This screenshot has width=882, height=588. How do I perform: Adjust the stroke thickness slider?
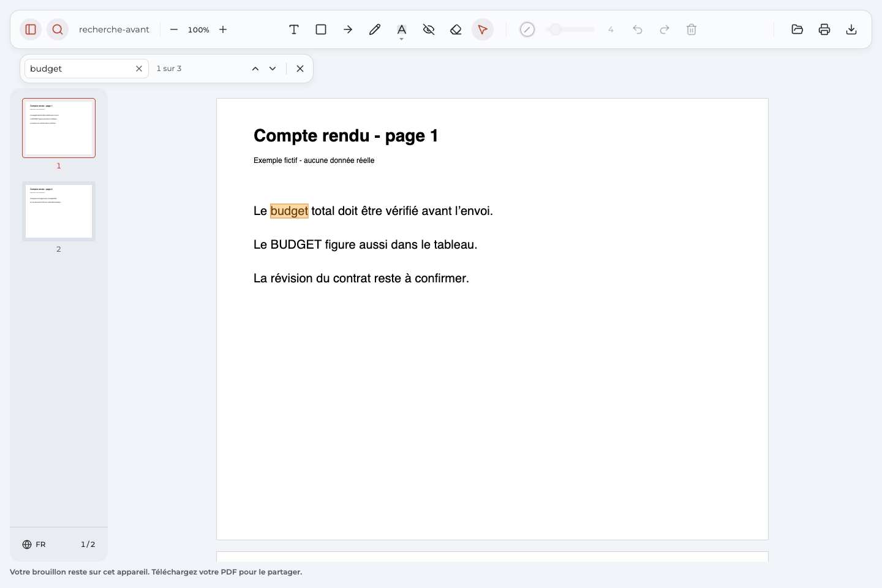[x=570, y=29]
